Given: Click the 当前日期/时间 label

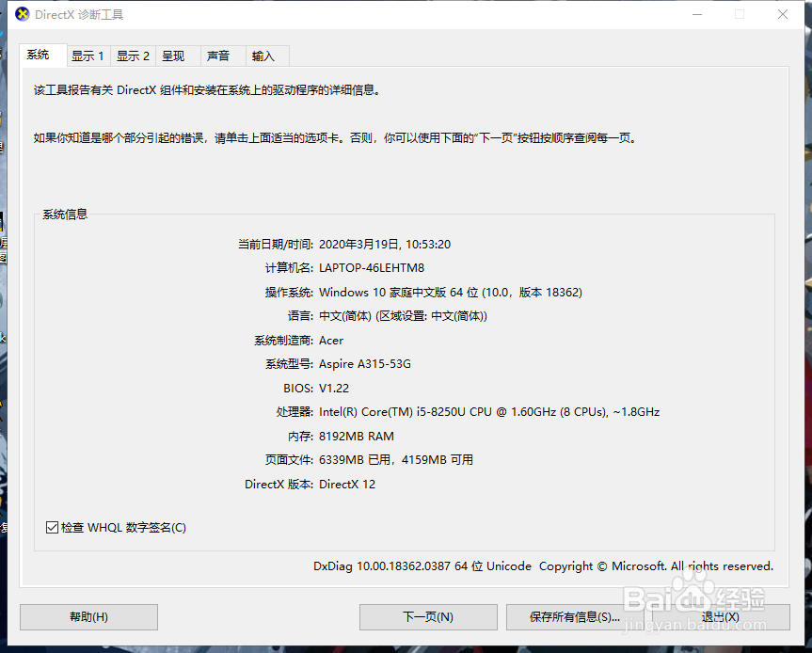Looking at the screenshot, I should tap(276, 245).
